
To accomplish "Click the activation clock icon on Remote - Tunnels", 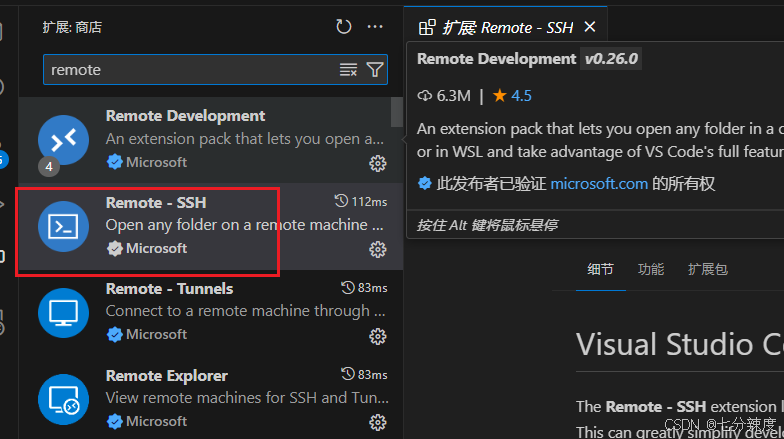I will pyautogui.click(x=348, y=288).
